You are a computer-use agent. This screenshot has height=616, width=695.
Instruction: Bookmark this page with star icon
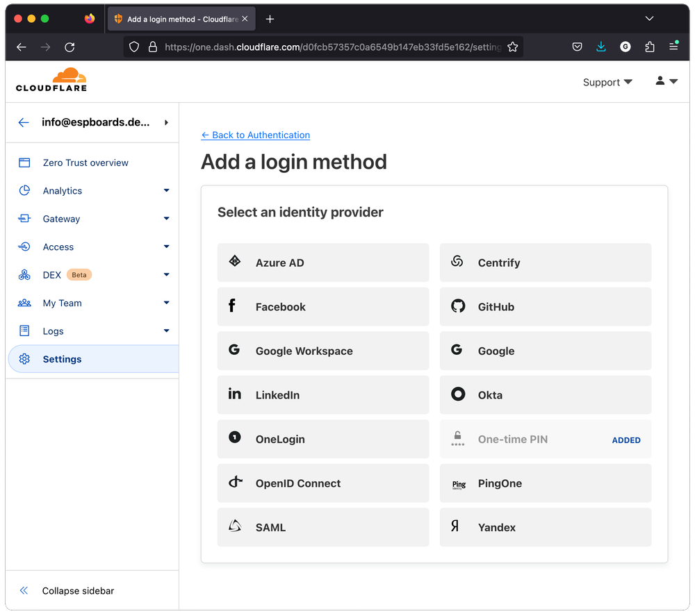(513, 47)
